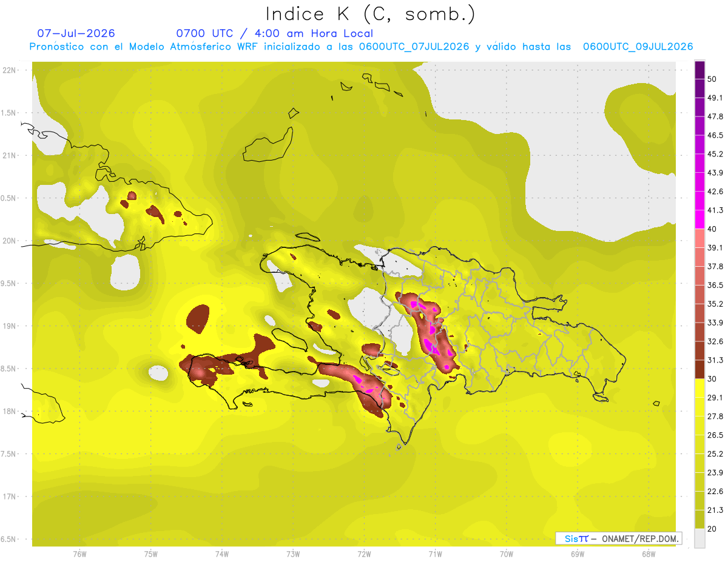
Task: Pick the colorbar value "26.5"
Action: click(715, 435)
